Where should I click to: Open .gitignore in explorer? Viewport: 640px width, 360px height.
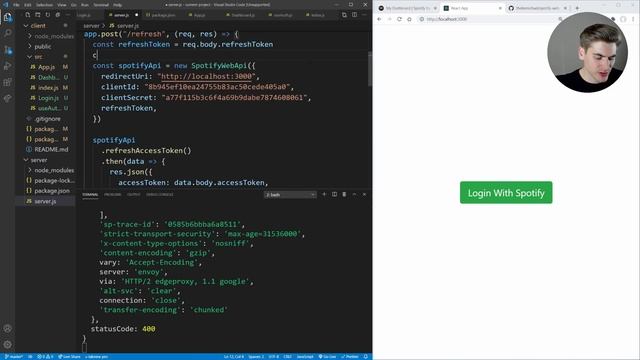[x=47, y=119]
